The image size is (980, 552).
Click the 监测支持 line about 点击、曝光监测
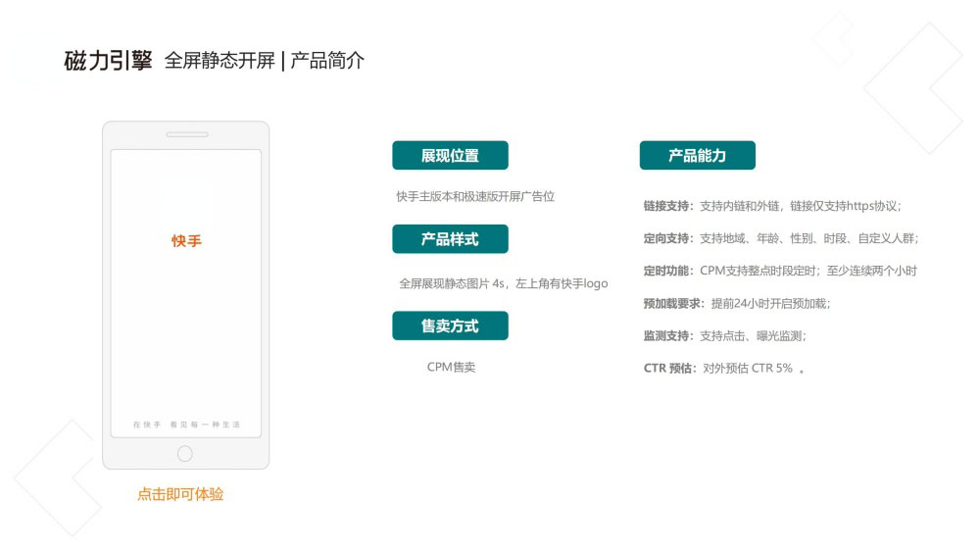(725, 336)
